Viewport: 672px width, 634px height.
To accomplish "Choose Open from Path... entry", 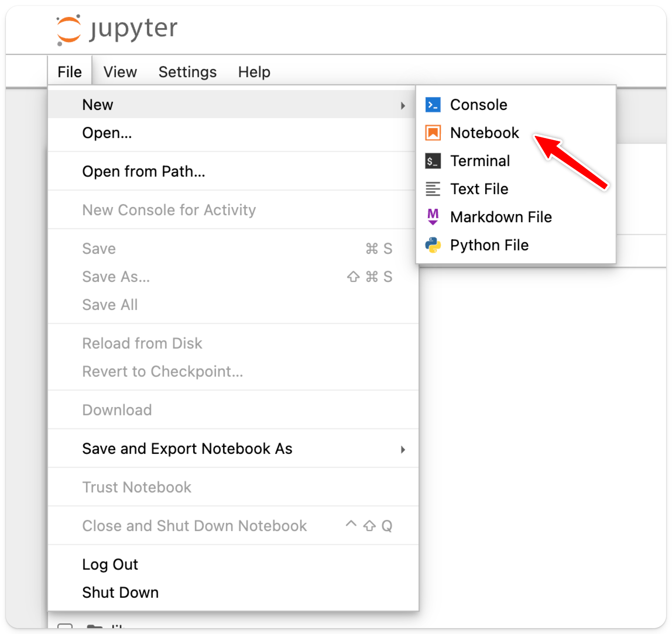I will click(x=143, y=171).
